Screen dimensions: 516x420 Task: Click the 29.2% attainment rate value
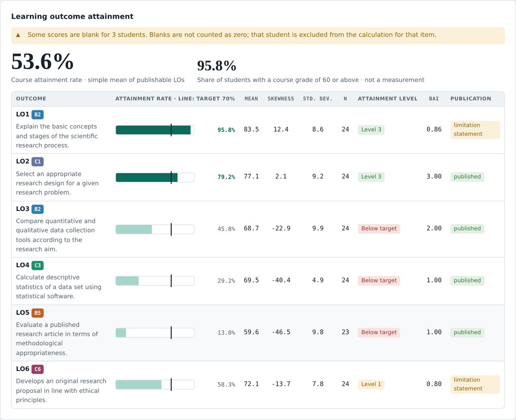coord(226,281)
